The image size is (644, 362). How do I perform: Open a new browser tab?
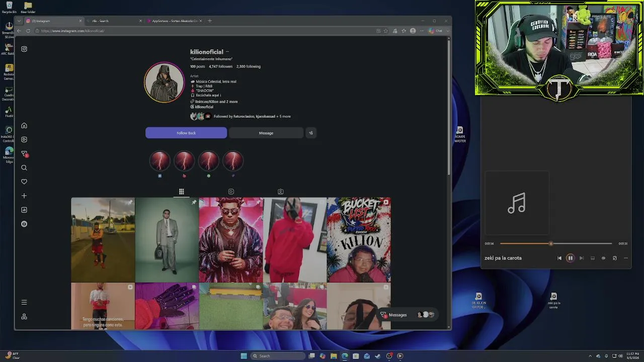tap(210, 21)
